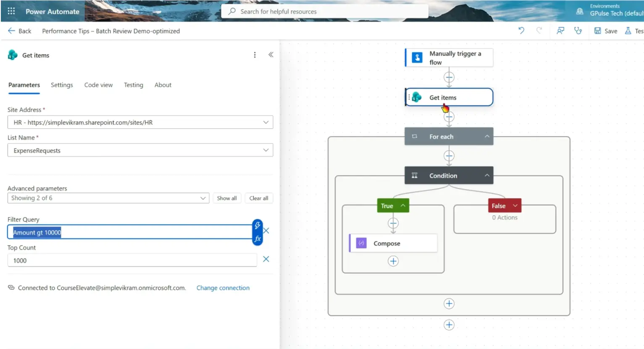Image resolution: width=644 pixels, height=349 pixels.
Task: Add action between Get items and For each
Action: click(x=449, y=117)
